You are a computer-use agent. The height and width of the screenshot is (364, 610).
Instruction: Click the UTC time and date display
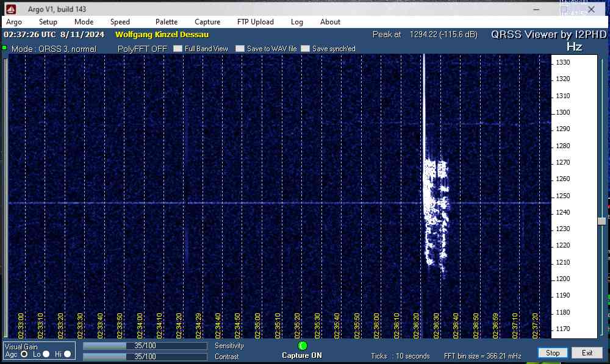(x=54, y=34)
